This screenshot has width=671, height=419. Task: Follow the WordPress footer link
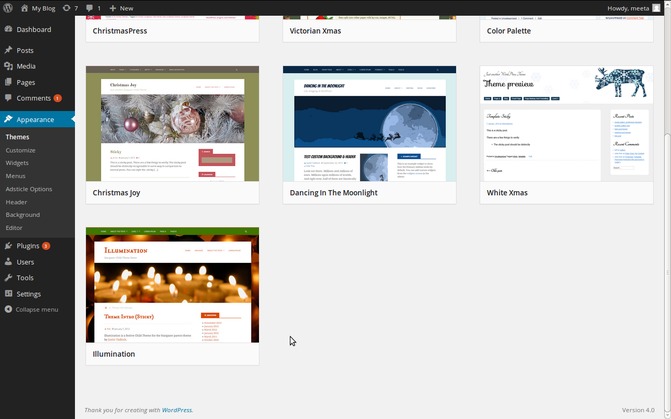(x=177, y=410)
